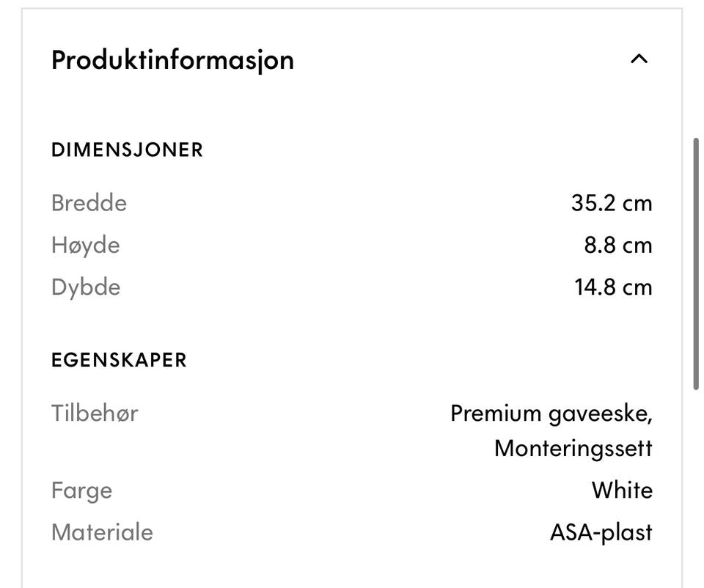Click the Premium gaveeske accessory text
704x588 pixels.
coord(551,414)
